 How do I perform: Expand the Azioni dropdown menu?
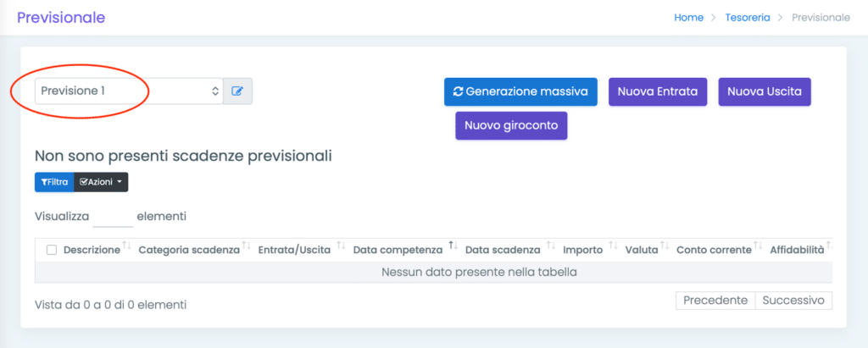pyautogui.click(x=101, y=182)
